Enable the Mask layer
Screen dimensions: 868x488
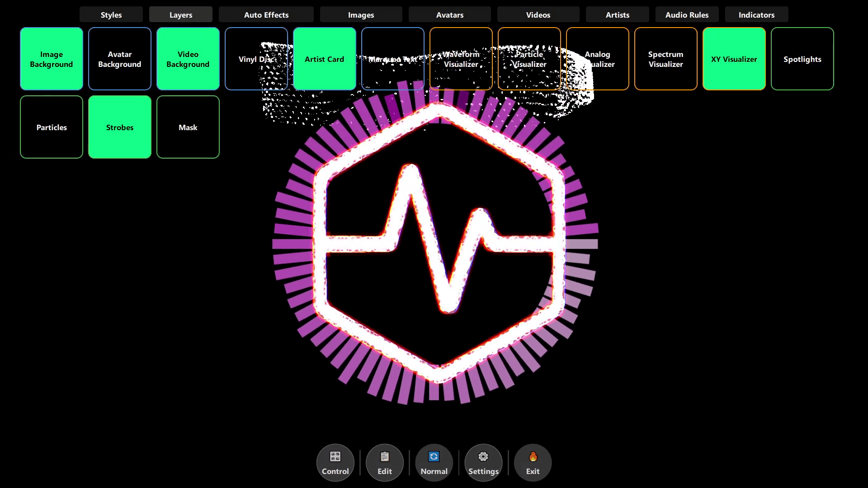(x=188, y=127)
